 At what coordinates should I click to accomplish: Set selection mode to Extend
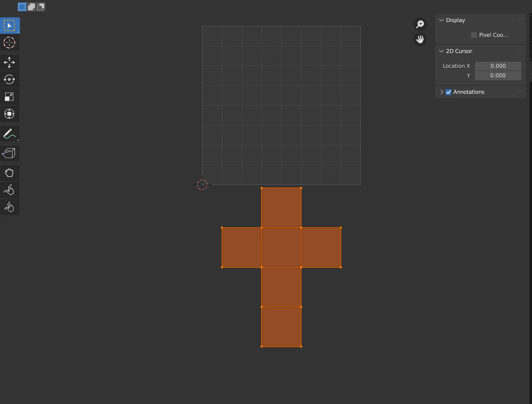[x=31, y=7]
